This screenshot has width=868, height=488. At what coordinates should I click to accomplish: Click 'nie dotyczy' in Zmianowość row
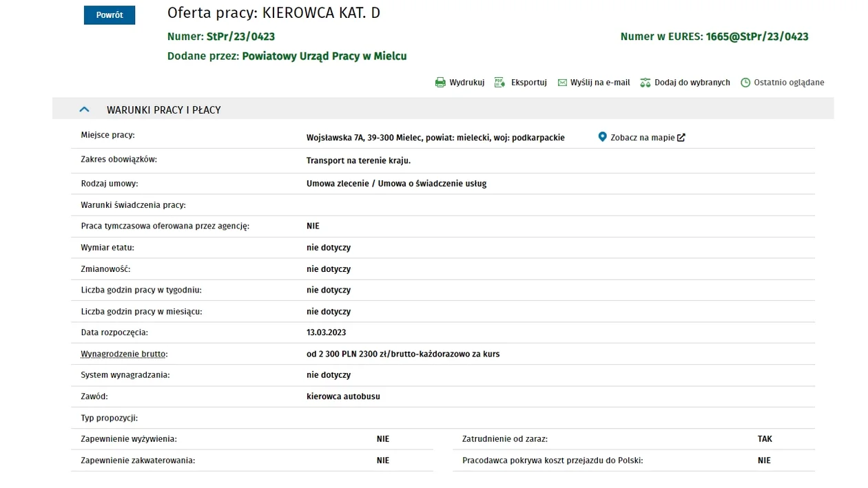(x=329, y=269)
